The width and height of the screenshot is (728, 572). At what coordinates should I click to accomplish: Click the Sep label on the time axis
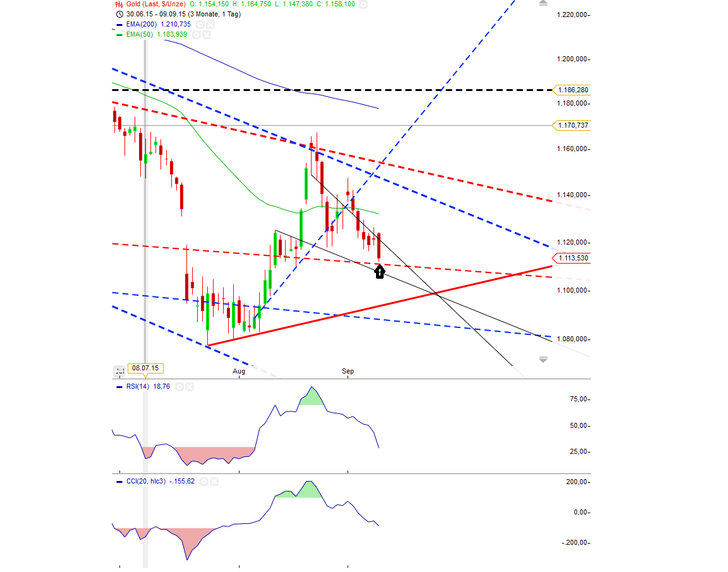[x=348, y=372]
